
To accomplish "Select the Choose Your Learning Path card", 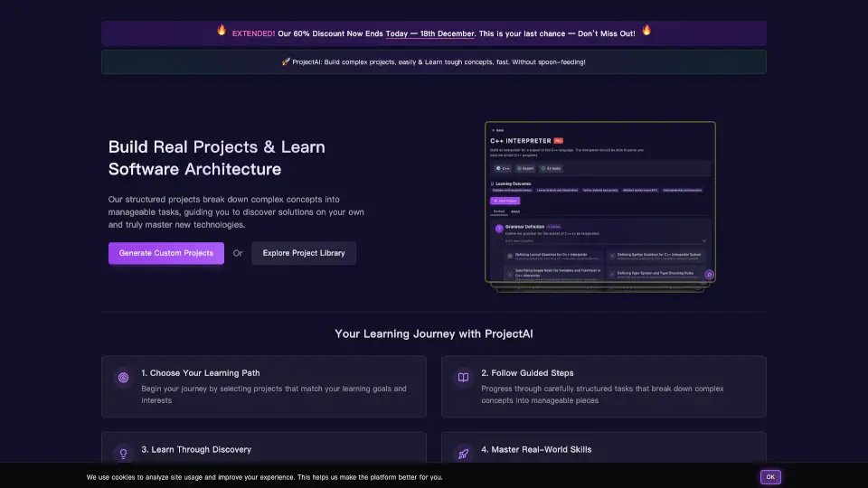I will [264, 386].
